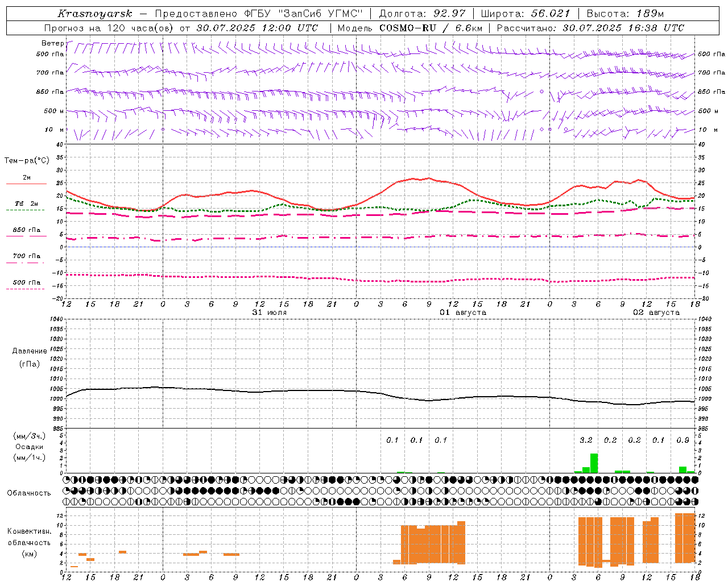
Task: Click the 'Долгота: 92.97' header field
Action: click(x=422, y=14)
